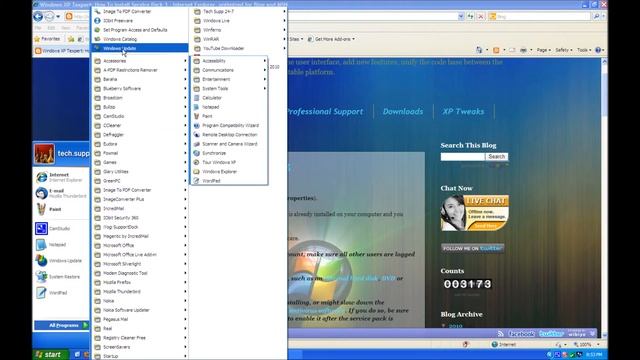The image size is (640, 360).
Task: Open the Tech Supp 24-7 folder
Action: [239, 11]
